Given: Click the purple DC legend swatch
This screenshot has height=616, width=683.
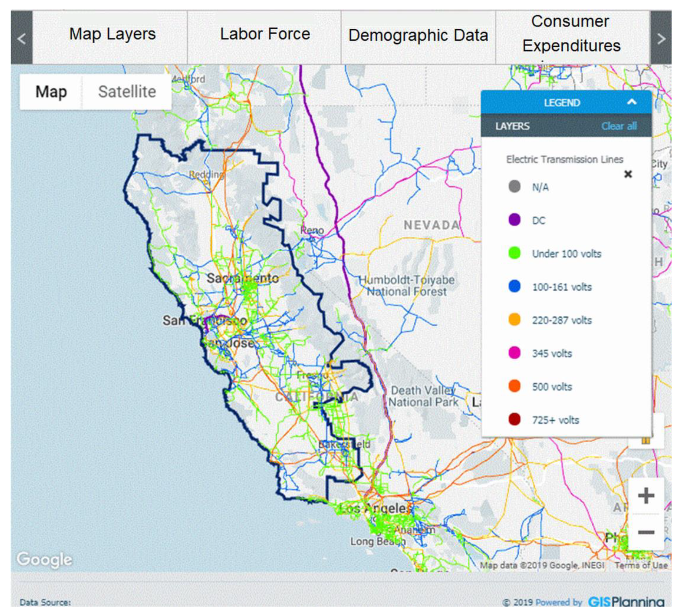Looking at the screenshot, I should (514, 220).
